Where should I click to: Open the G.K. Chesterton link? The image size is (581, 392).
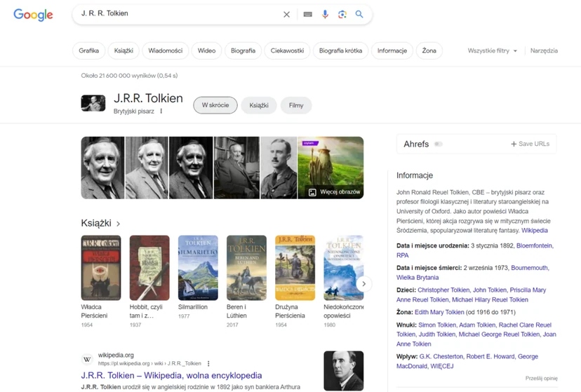pyautogui.click(x=441, y=356)
